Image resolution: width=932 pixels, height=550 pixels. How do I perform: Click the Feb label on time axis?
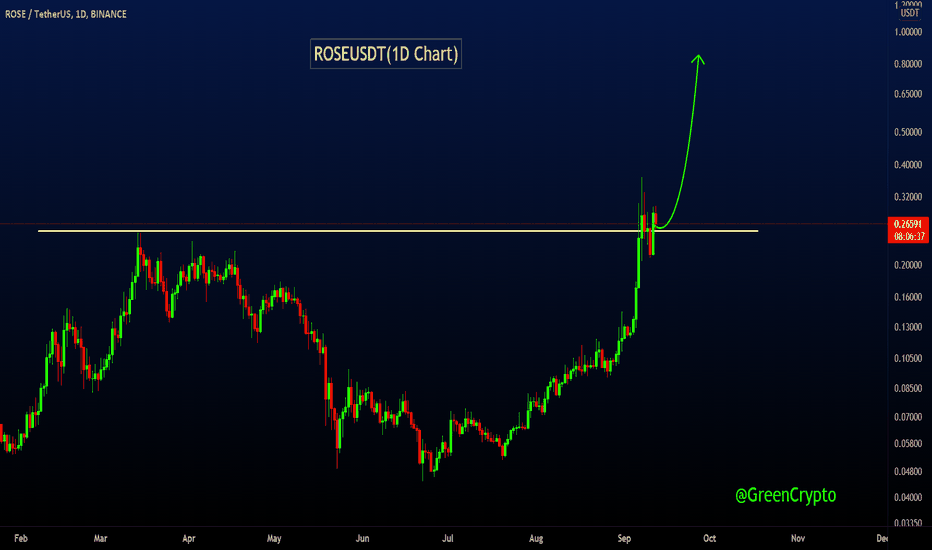coord(21,538)
